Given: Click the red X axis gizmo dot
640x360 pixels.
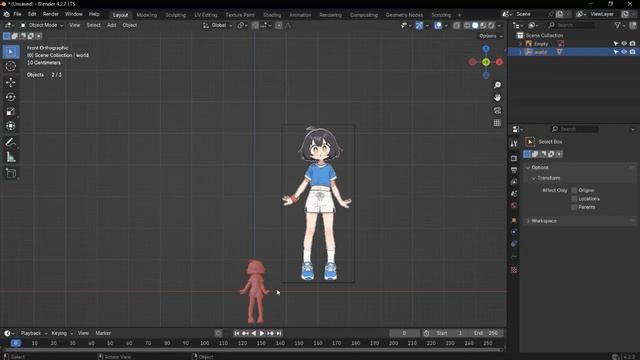Looking at the screenshot, I should (499, 62).
